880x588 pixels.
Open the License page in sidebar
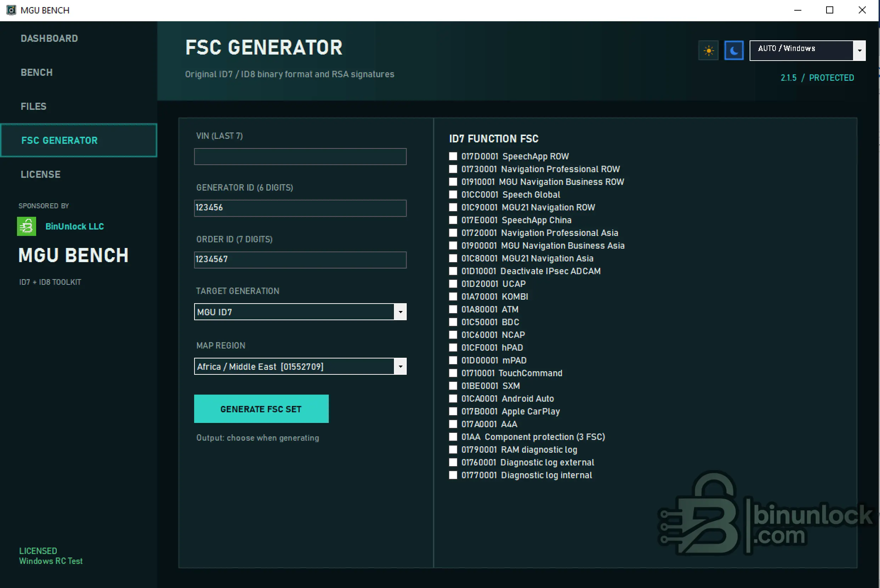pyautogui.click(x=40, y=174)
